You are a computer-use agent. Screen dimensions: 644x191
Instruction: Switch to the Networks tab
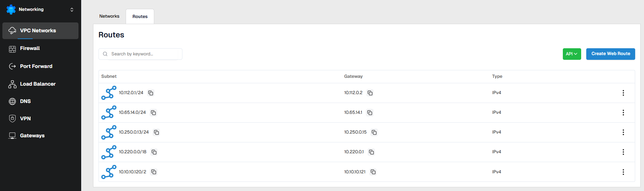pyautogui.click(x=109, y=16)
